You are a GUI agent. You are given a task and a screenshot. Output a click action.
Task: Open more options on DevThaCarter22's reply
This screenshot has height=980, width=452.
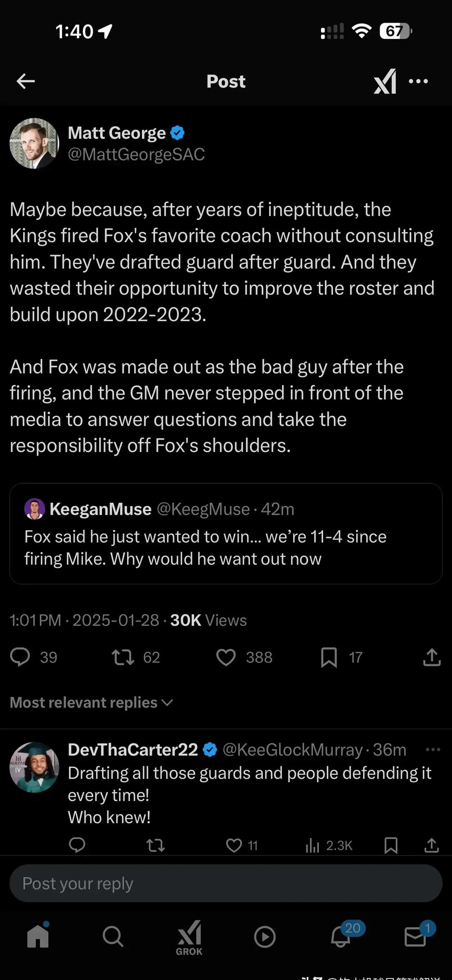(433, 749)
